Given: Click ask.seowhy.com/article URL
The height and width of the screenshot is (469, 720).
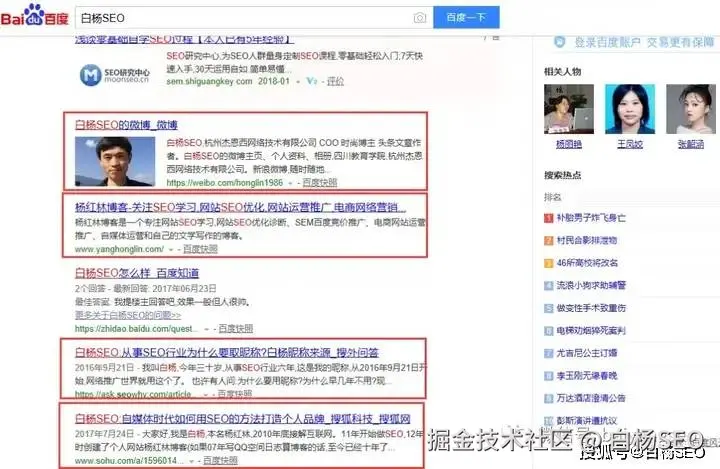Looking at the screenshot, I should point(133,394).
